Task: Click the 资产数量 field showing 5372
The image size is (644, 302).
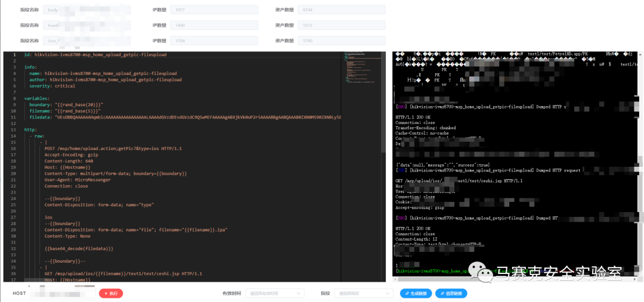Action: click(341, 25)
